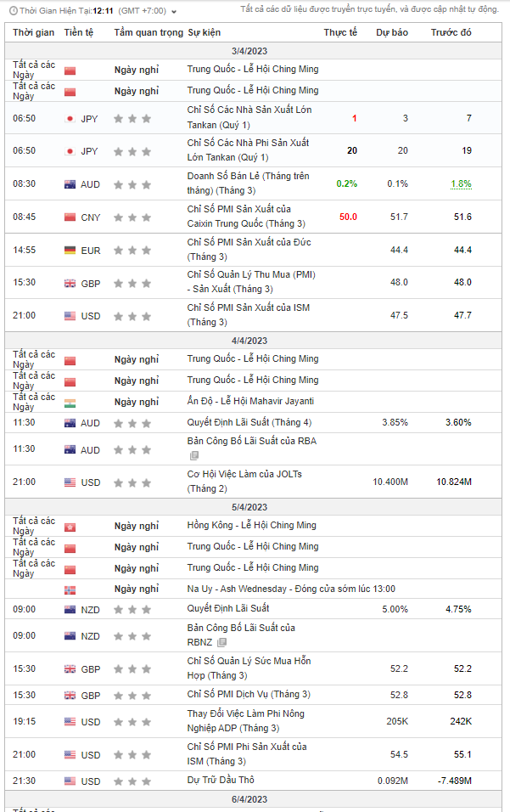Viewport: 510px width, 812px height.
Task: Click the Tầm quan trọng column header
Action: click(x=148, y=32)
